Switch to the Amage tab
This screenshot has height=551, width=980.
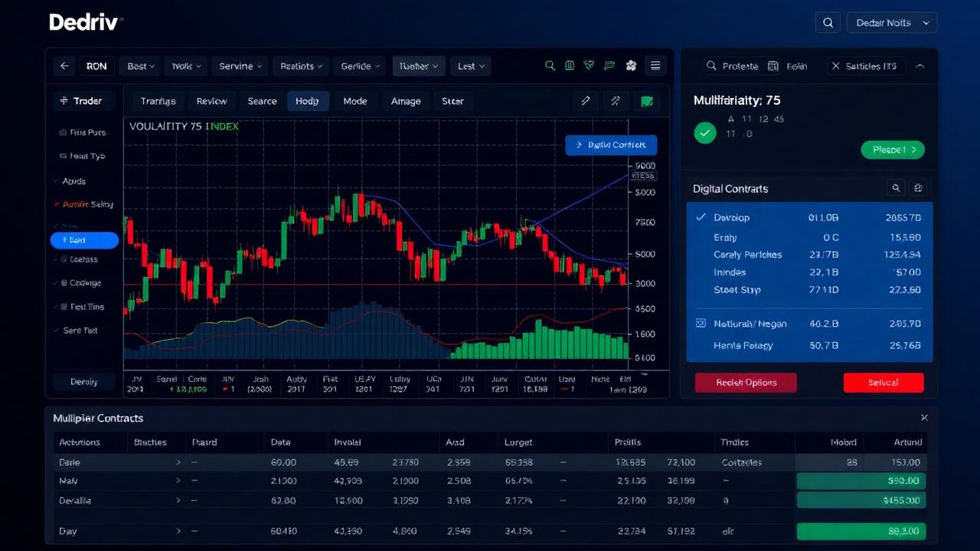coord(406,101)
